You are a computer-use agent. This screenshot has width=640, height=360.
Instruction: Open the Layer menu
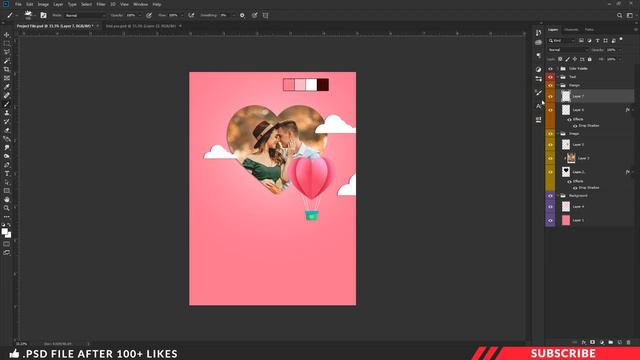pyautogui.click(x=58, y=4)
